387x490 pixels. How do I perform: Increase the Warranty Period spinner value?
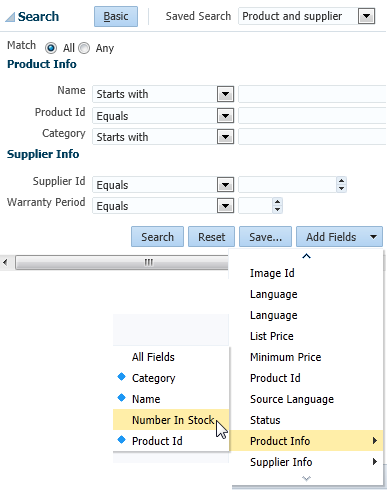coord(277,202)
